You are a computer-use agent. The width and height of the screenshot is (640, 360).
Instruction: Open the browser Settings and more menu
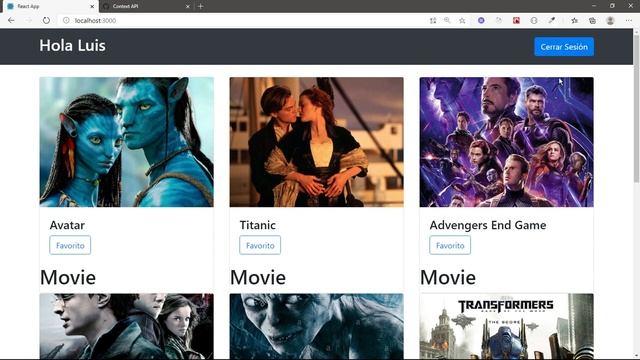tap(628, 20)
